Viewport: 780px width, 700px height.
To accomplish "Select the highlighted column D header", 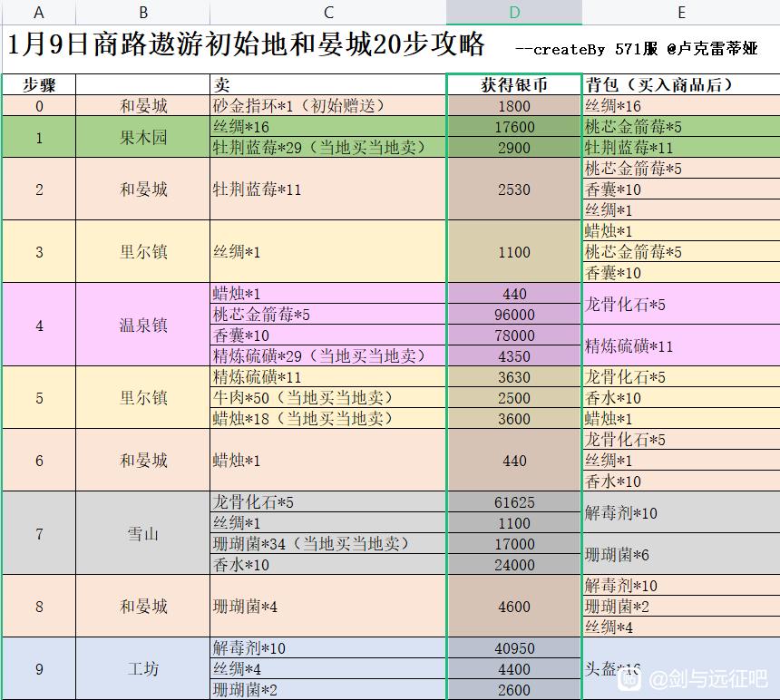I will [514, 12].
